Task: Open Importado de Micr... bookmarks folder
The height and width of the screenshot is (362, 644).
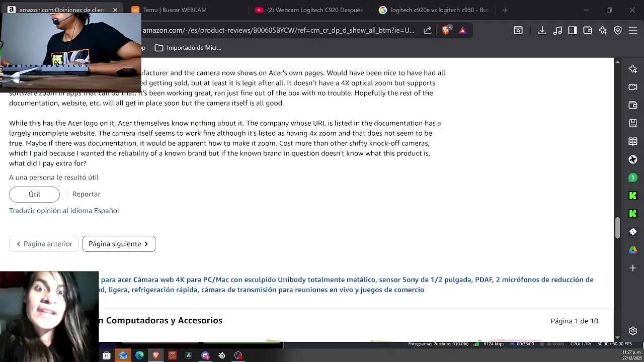Action: (x=188, y=48)
